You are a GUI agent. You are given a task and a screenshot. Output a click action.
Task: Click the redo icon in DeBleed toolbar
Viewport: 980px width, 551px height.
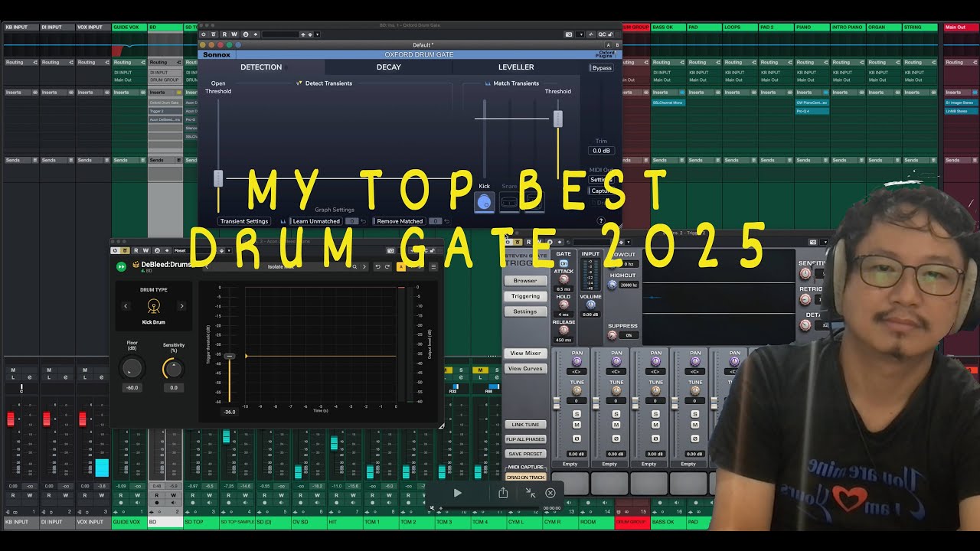(x=388, y=267)
